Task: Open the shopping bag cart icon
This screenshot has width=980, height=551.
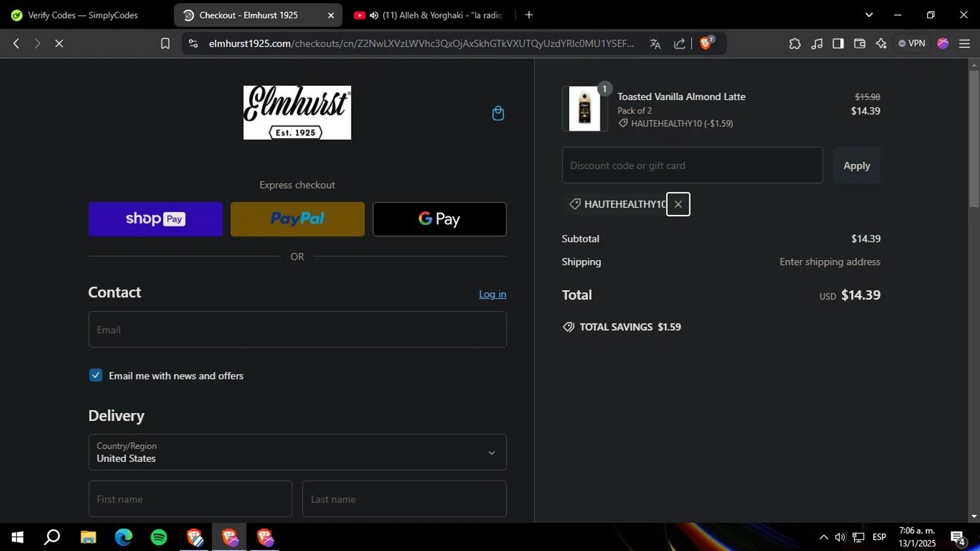Action: tap(498, 113)
